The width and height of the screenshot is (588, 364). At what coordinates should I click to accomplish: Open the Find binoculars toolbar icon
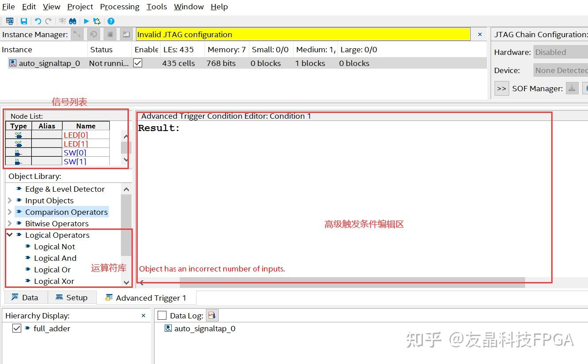pyautogui.click(x=73, y=21)
